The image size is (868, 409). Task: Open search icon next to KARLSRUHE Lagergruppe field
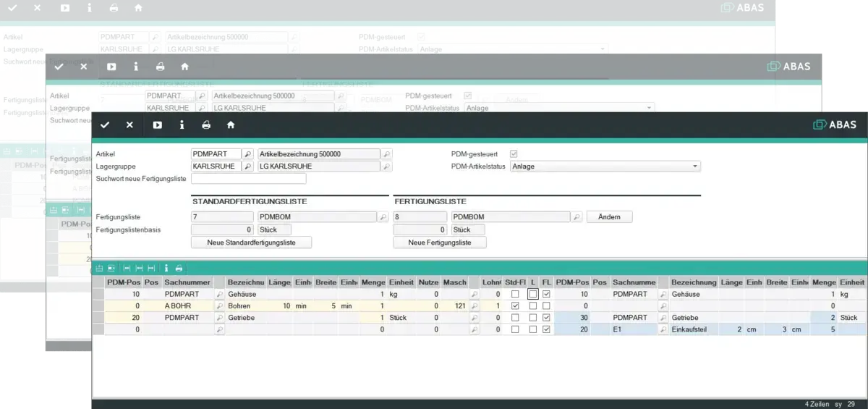pos(247,166)
